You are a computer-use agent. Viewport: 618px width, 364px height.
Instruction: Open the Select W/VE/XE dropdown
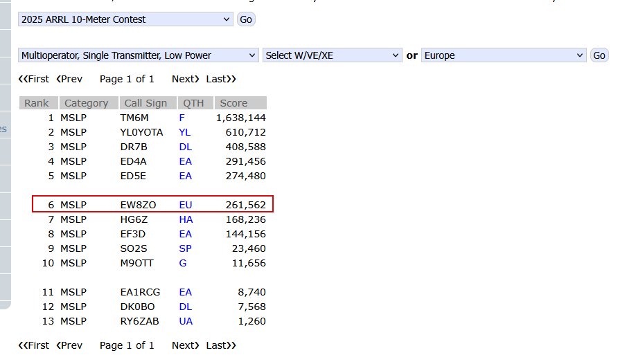point(332,55)
